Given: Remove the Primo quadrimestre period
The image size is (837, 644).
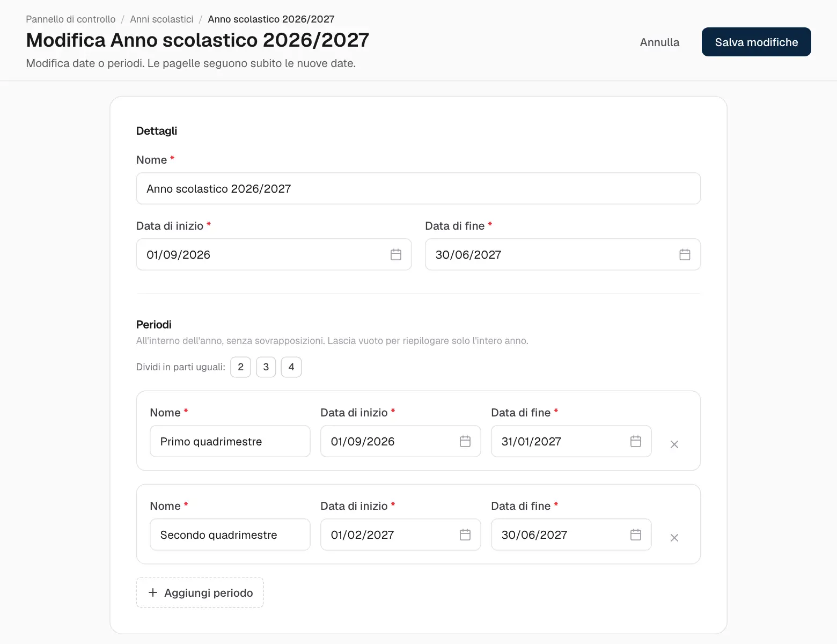Looking at the screenshot, I should pos(674,444).
